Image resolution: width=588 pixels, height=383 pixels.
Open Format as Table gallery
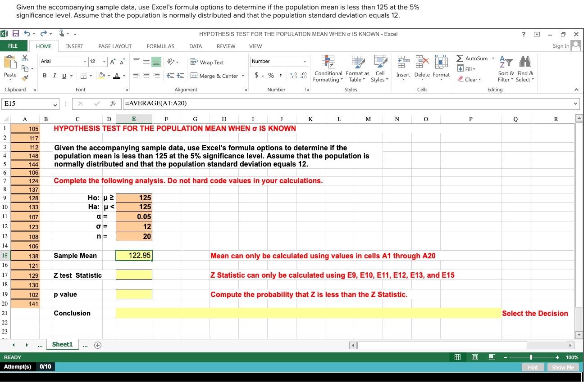(x=358, y=69)
